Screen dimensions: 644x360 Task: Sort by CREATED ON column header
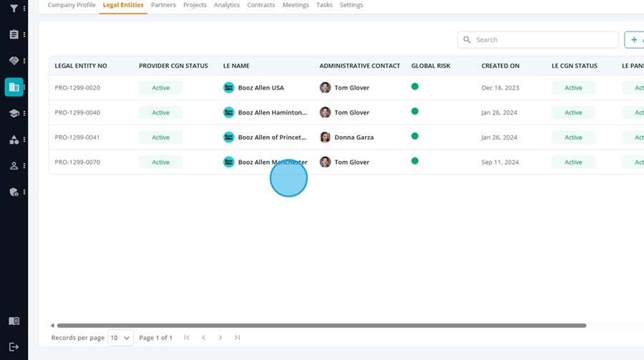click(500, 66)
